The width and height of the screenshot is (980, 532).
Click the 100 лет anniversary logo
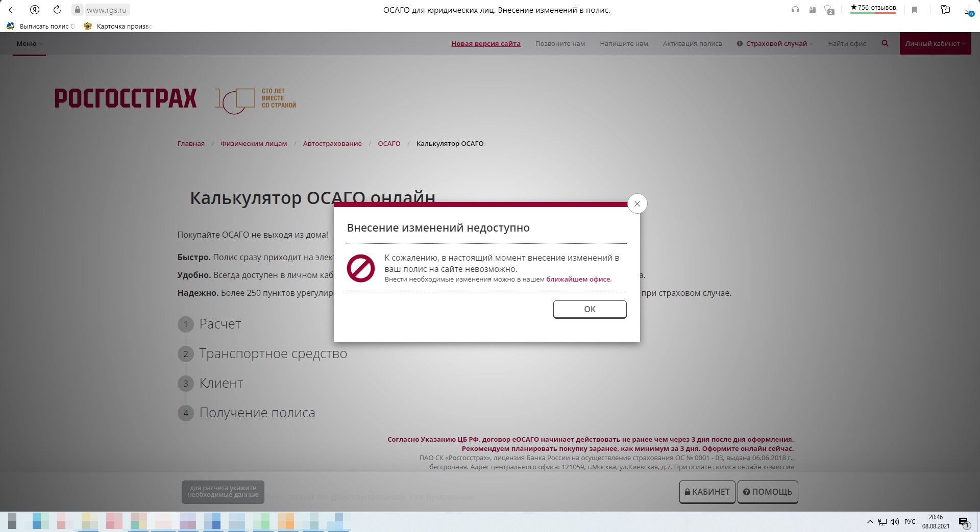pos(256,100)
